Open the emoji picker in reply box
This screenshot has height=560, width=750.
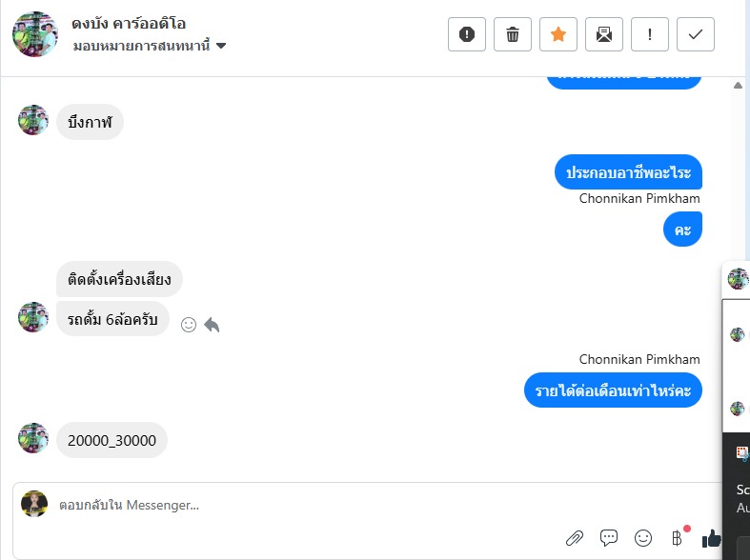click(643, 538)
